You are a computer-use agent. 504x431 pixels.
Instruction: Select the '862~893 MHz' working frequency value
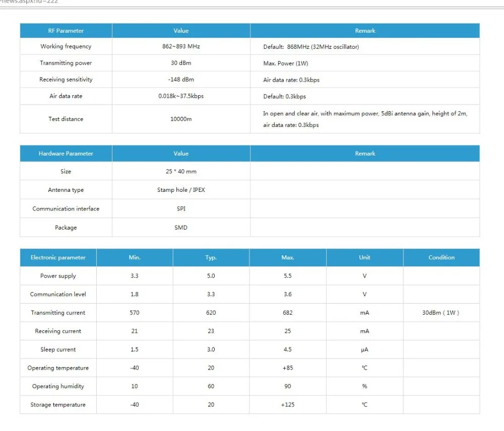point(181,46)
